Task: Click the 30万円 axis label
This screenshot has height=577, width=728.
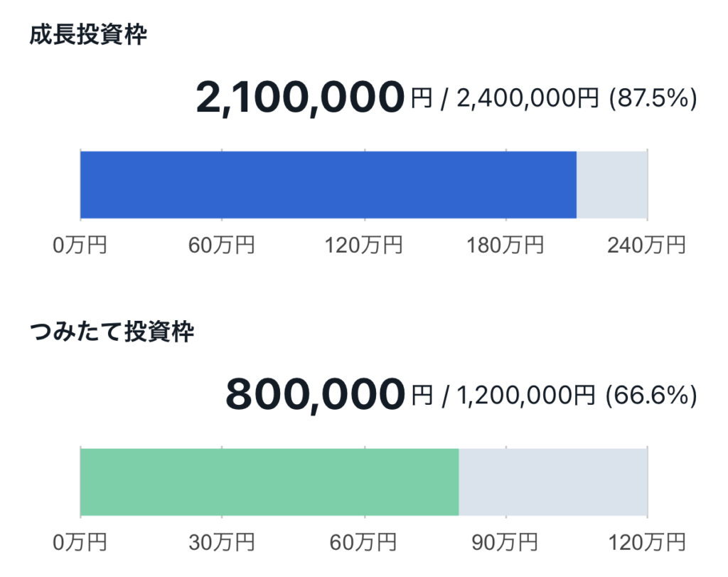Action: (222, 542)
